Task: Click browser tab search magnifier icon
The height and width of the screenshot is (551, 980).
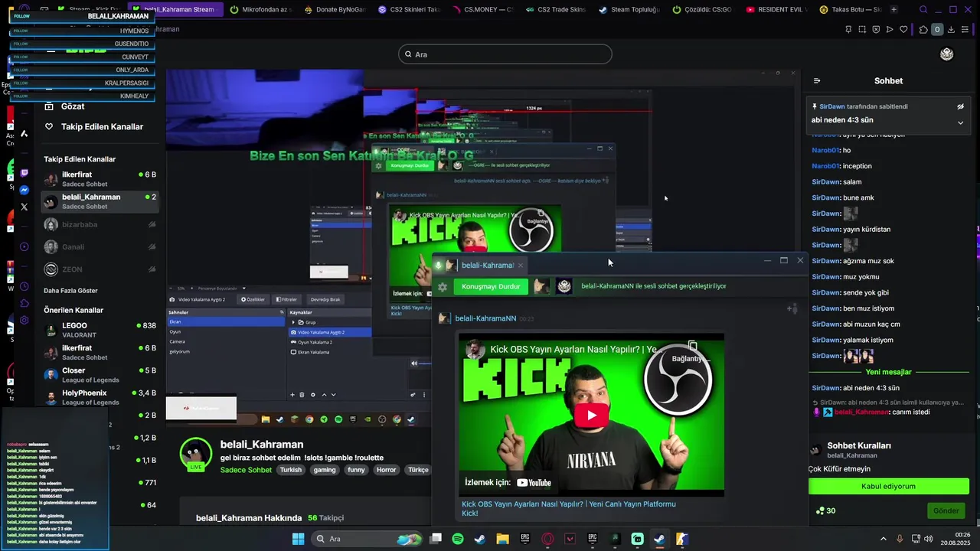Action: [923, 10]
